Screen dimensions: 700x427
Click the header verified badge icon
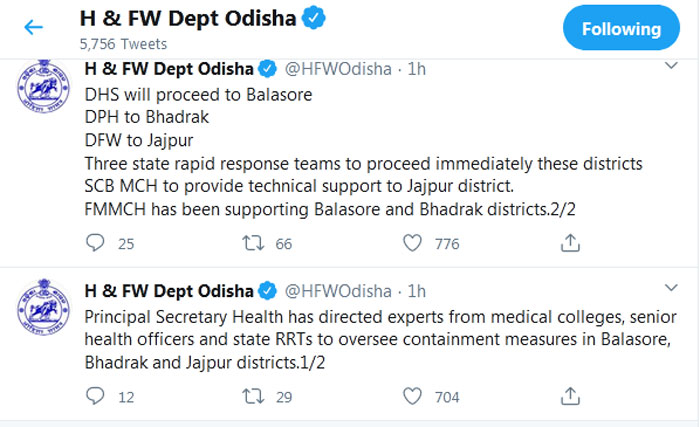(314, 18)
